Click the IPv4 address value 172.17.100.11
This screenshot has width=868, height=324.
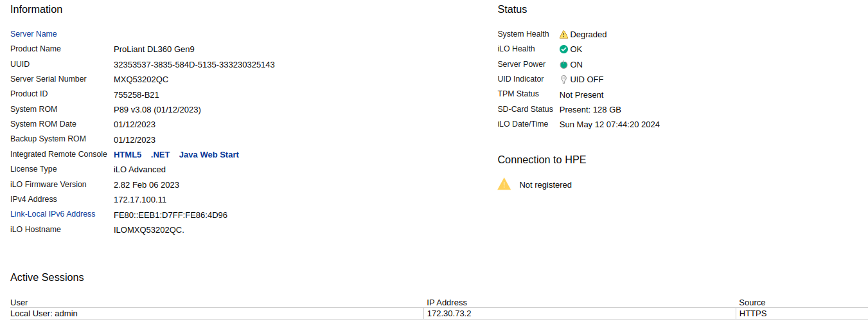[x=140, y=200]
